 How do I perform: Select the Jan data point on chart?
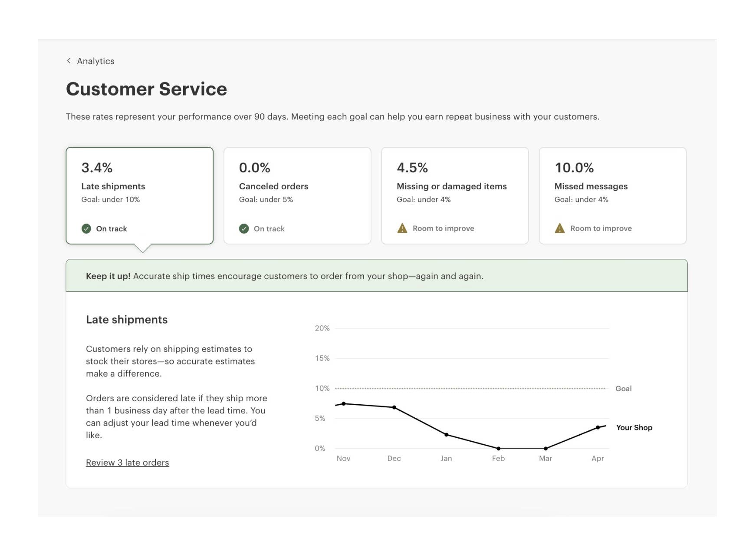pyautogui.click(x=446, y=435)
